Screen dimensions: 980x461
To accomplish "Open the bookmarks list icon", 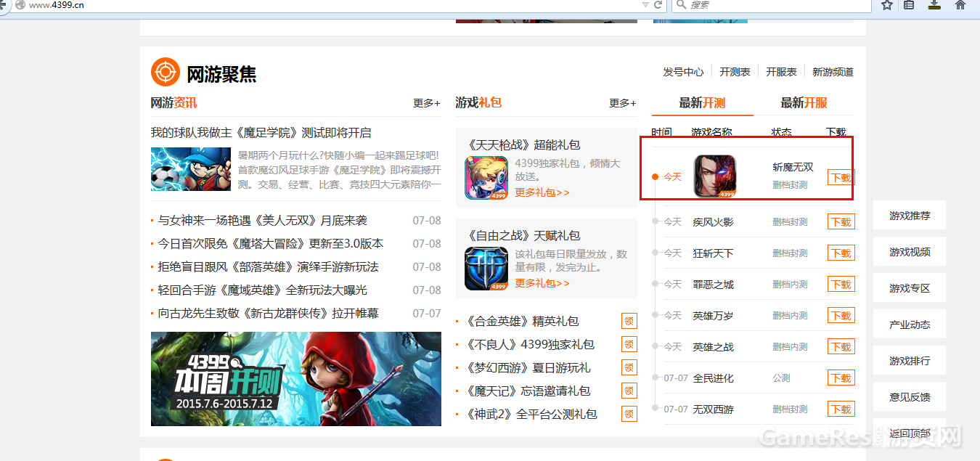I will point(909,5).
